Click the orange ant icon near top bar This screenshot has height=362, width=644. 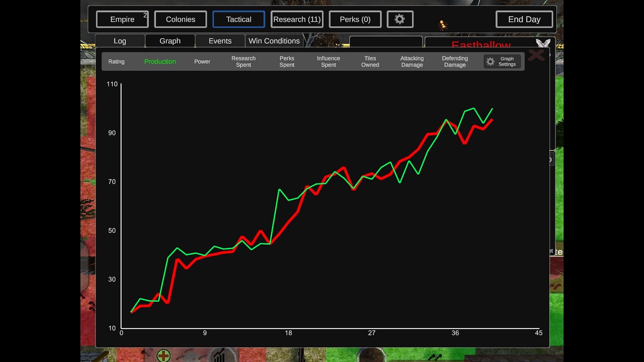(443, 25)
